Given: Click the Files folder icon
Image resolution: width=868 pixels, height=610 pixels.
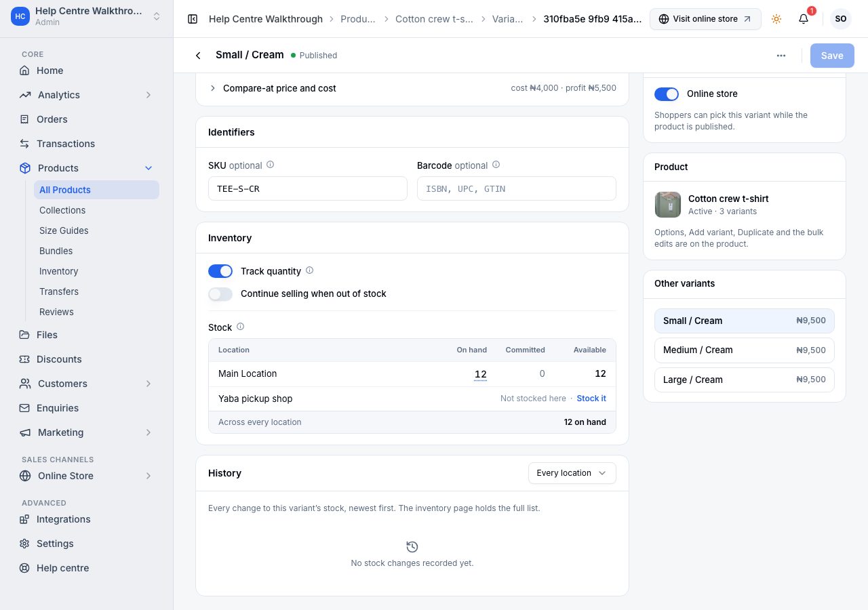Looking at the screenshot, I should [x=24, y=335].
